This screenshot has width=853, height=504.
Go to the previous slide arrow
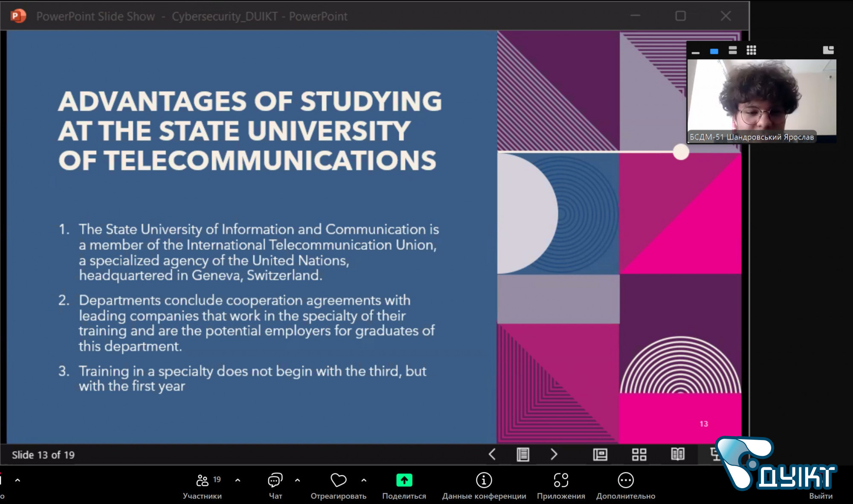pos(492,455)
